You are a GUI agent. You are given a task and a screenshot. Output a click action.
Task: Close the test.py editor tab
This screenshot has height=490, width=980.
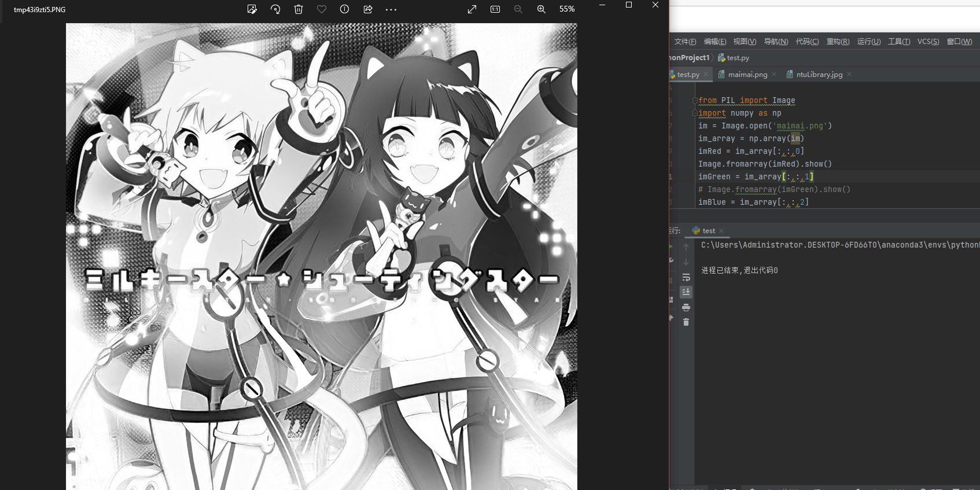pyautogui.click(x=706, y=75)
